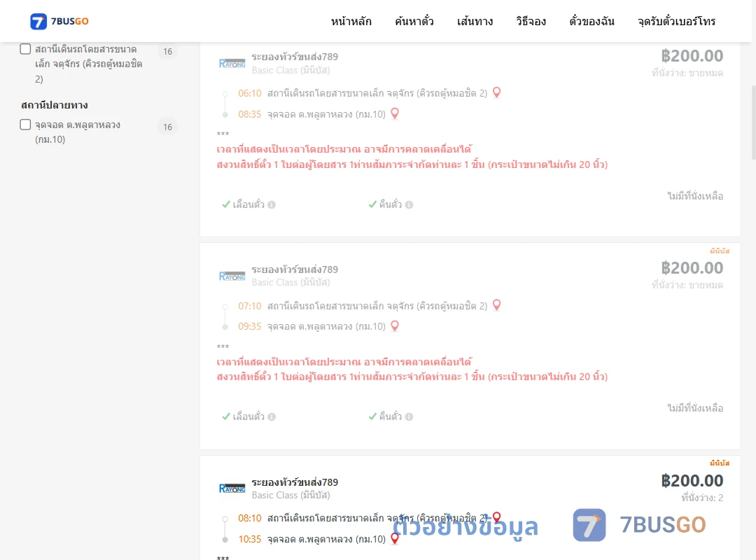Click Rayong operator logo on 06:10 trip
The image size is (756, 560).
pyautogui.click(x=232, y=64)
